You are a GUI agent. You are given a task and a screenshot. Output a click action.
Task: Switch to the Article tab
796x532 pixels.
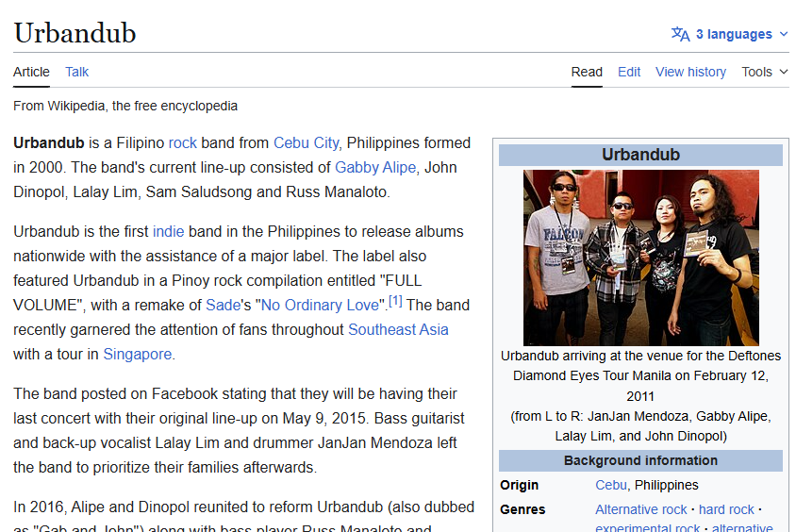(31, 72)
